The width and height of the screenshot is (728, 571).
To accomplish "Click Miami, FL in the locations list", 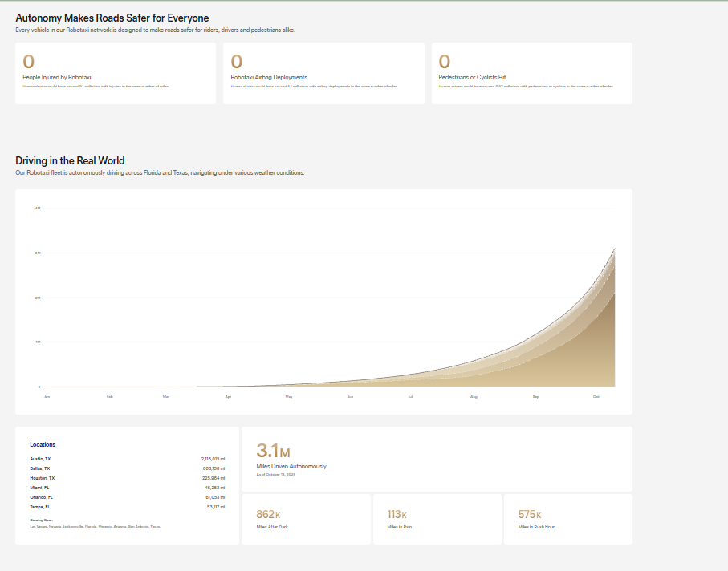I will [127, 488].
